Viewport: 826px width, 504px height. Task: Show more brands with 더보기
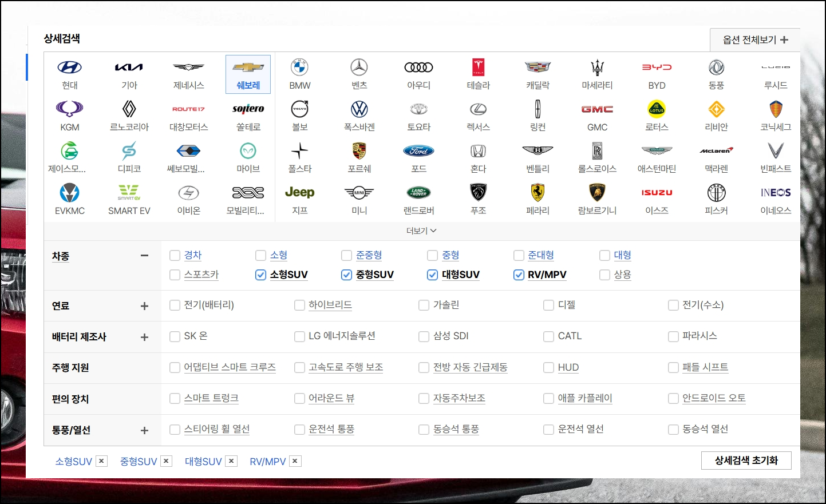coord(422,231)
